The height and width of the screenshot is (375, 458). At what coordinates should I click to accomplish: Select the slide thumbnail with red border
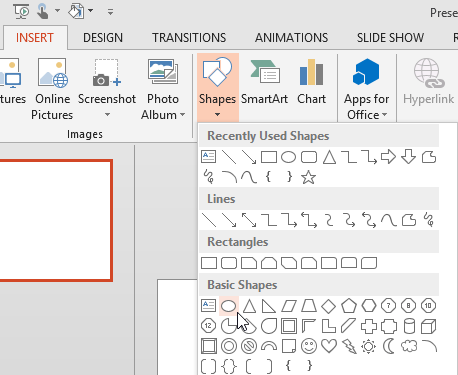56,220
